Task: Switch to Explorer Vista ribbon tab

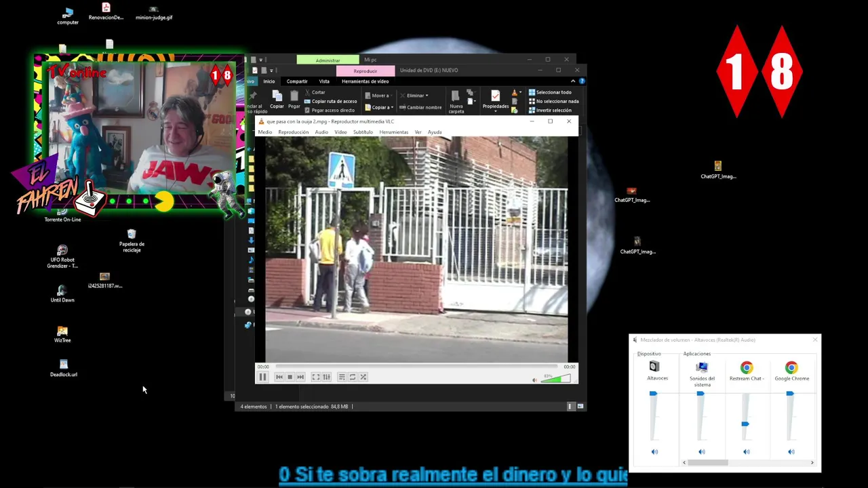Action: pyautogui.click(x=324, y=81)
